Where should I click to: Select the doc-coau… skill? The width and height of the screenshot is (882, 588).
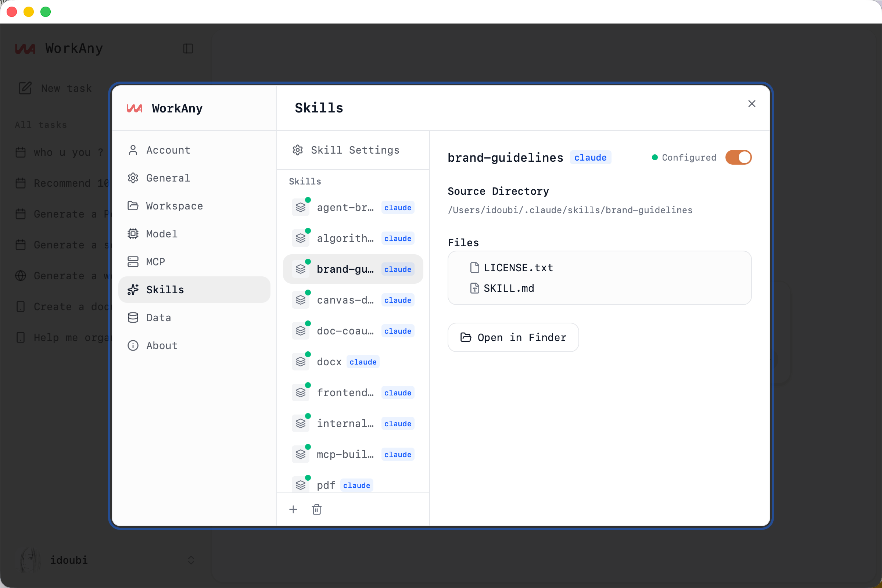coord(353,331)
